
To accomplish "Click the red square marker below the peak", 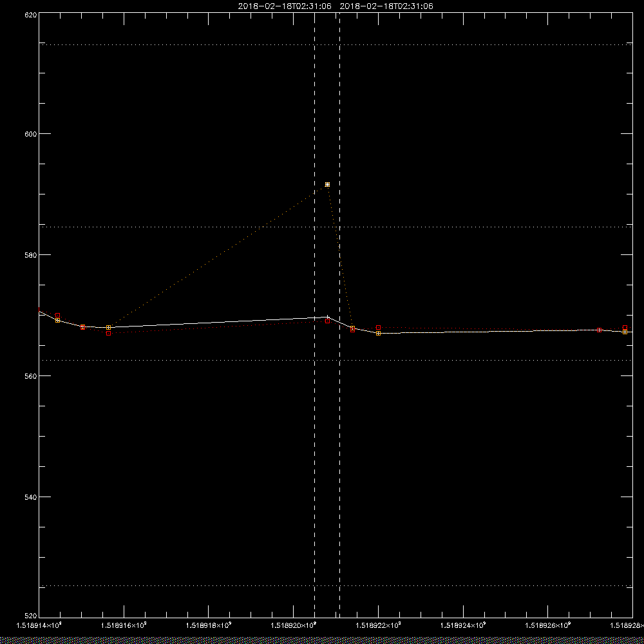I will (327, 321).
